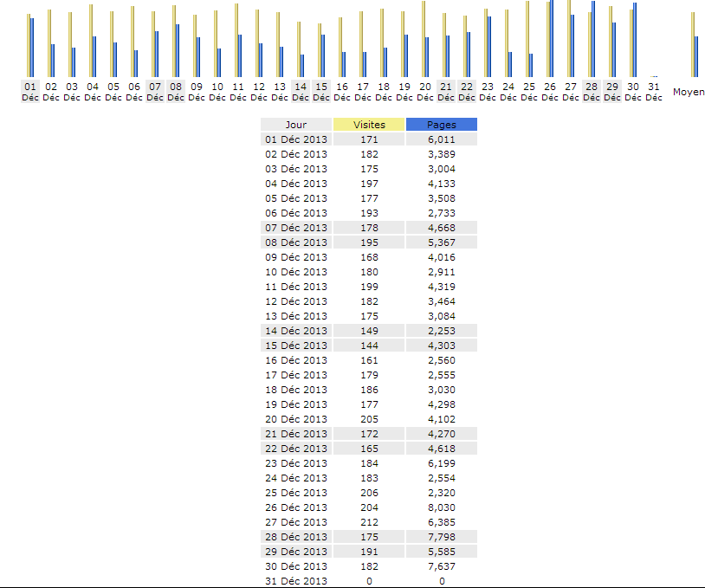
Task: Select the 20 Déc 2013 date cell
Action: coord(296,419)
